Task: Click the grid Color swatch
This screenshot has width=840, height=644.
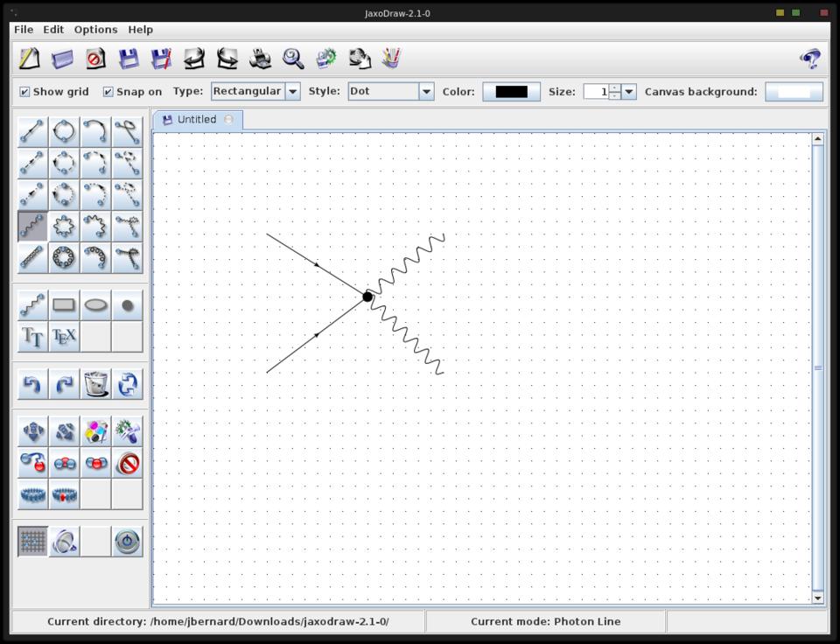Action: click(511, 92)
